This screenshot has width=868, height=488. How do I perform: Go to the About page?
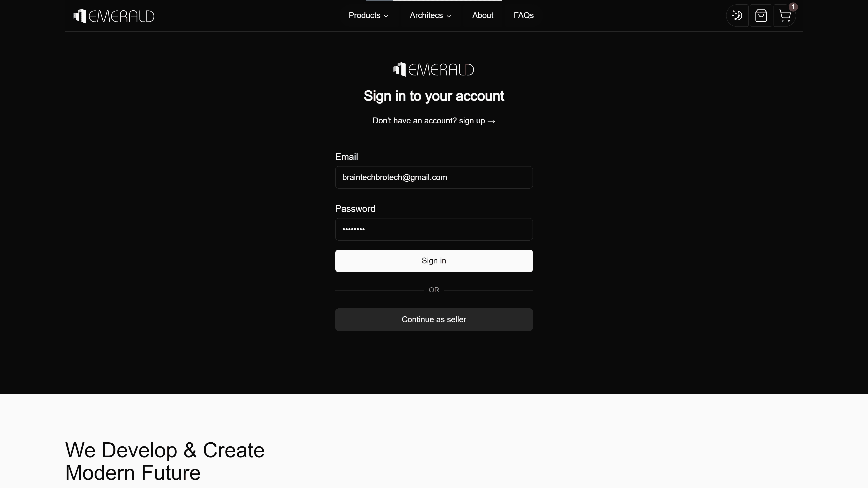[x=483, y=16]
